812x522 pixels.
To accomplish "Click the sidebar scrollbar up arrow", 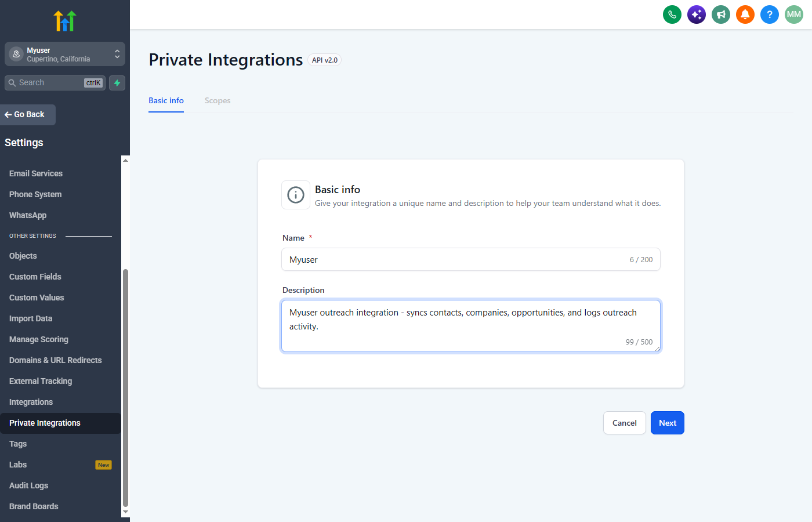I will click(125, 160).
